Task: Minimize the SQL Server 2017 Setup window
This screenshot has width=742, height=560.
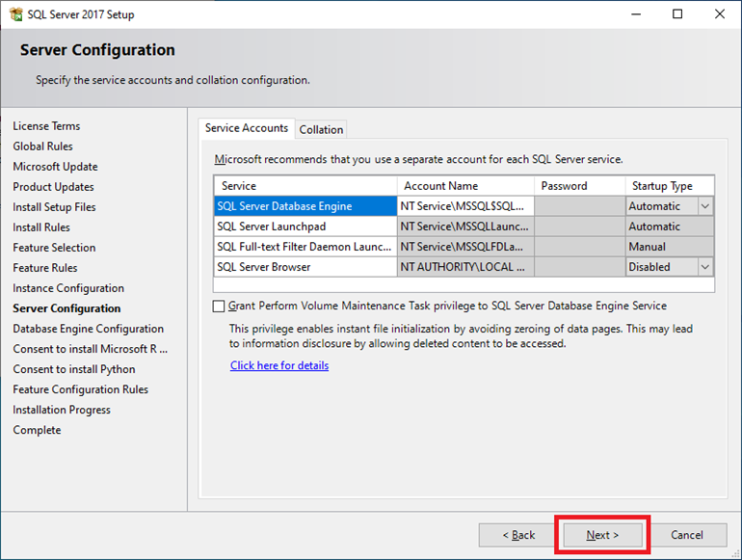Action: 636,14
